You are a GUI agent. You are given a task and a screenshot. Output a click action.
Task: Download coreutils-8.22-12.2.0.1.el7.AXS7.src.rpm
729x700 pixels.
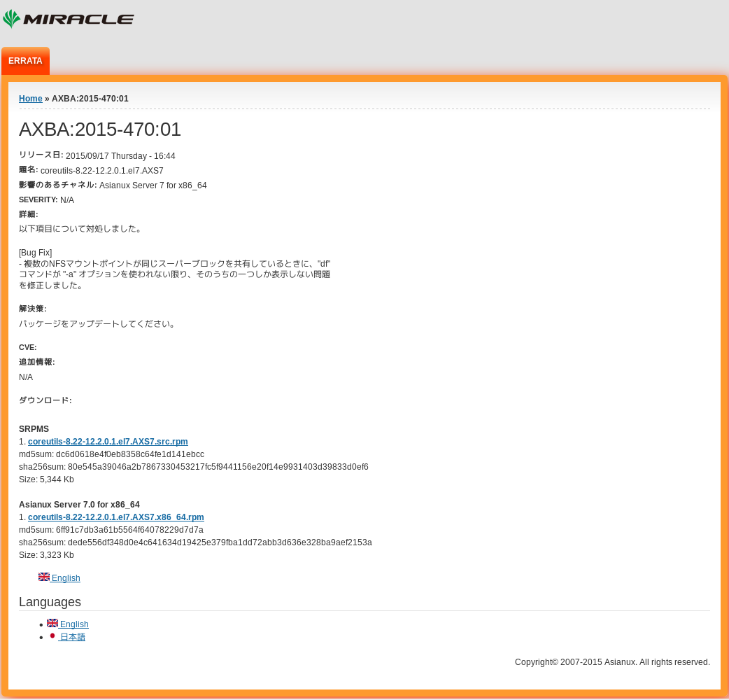[x=108, y=442]
